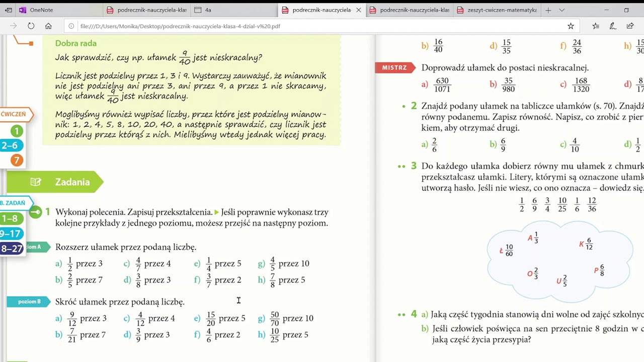Expand the tab preview chevron
The height and width of the screenshot is (362, 644).
(x=562, y=10)
